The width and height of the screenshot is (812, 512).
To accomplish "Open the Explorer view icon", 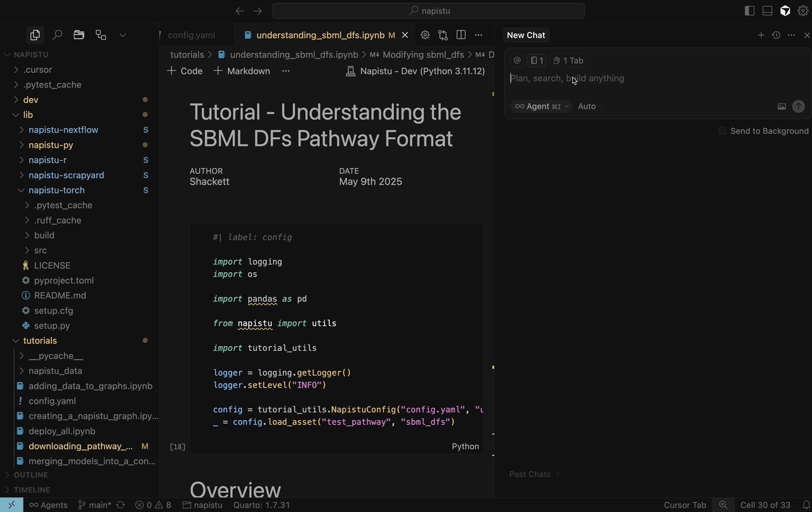I will tap(35, 35).
